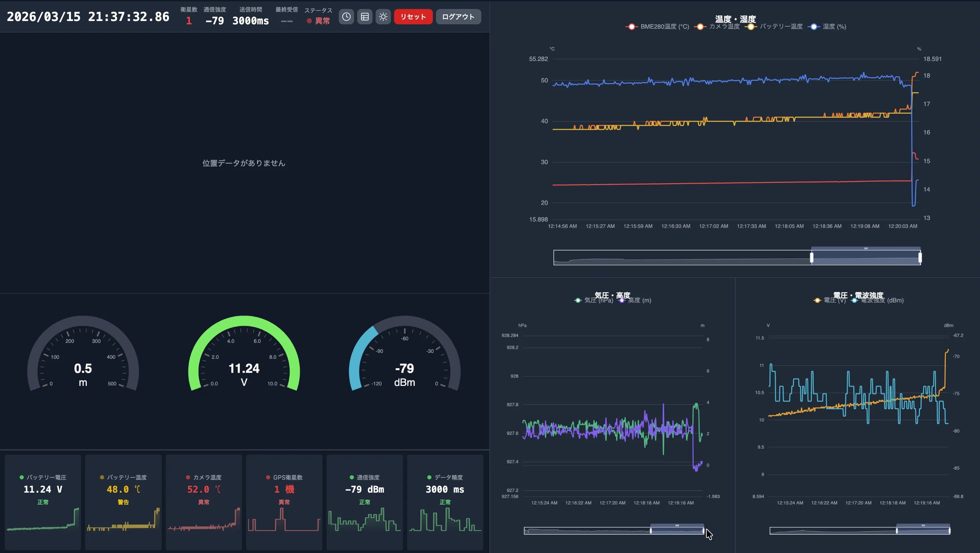Screen dimensions: 980x553
Task: Toggle the sun brightness theme icon
Action: coord(383,17)
